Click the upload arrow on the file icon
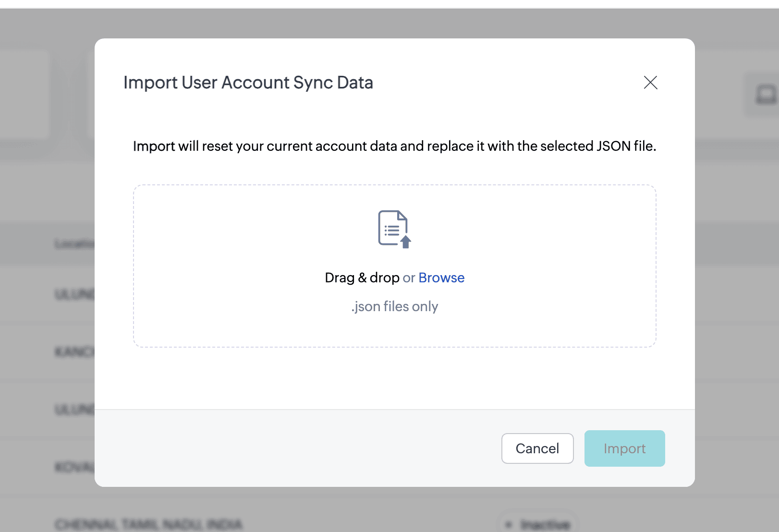 [406, 242]
